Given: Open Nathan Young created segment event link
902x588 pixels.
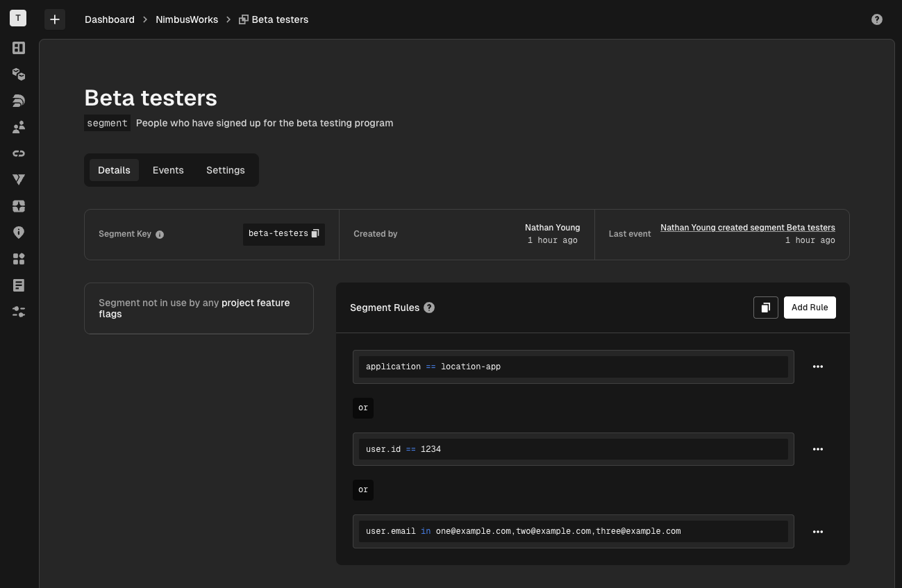Looking at the screenshot, I should coord(748,228).
